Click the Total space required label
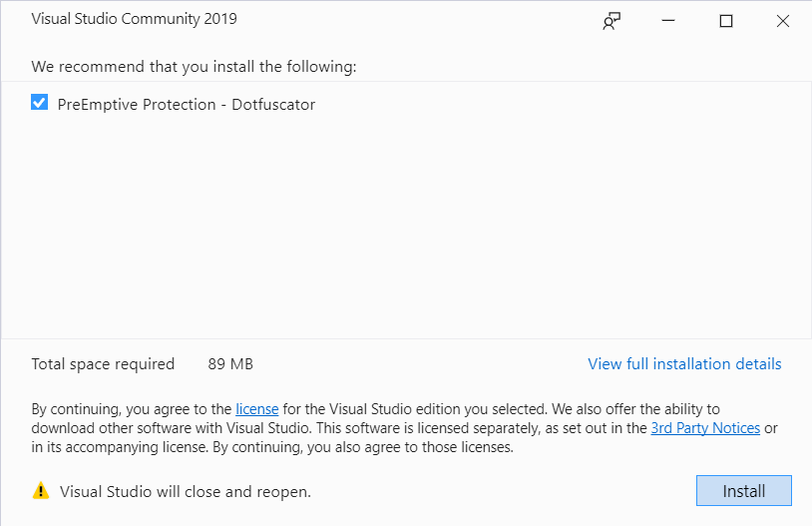The image size is (812, 526). [103, 364]
